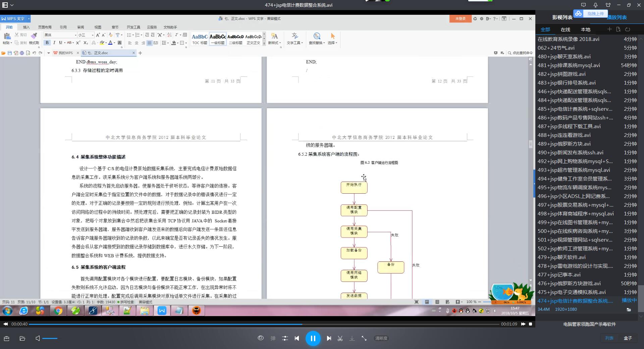This screenshot has height=349, width=644.
Task: Fast forward with the double-arrow button
Action: click(523, 324)
